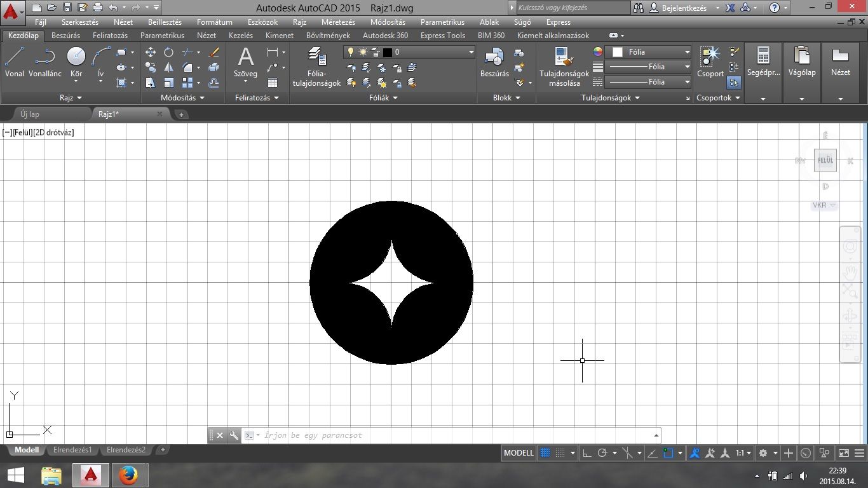Click the rectangle tool icon in Rajz panel
The height and width of the screenshot is (488, 868).
pos(122,52)
